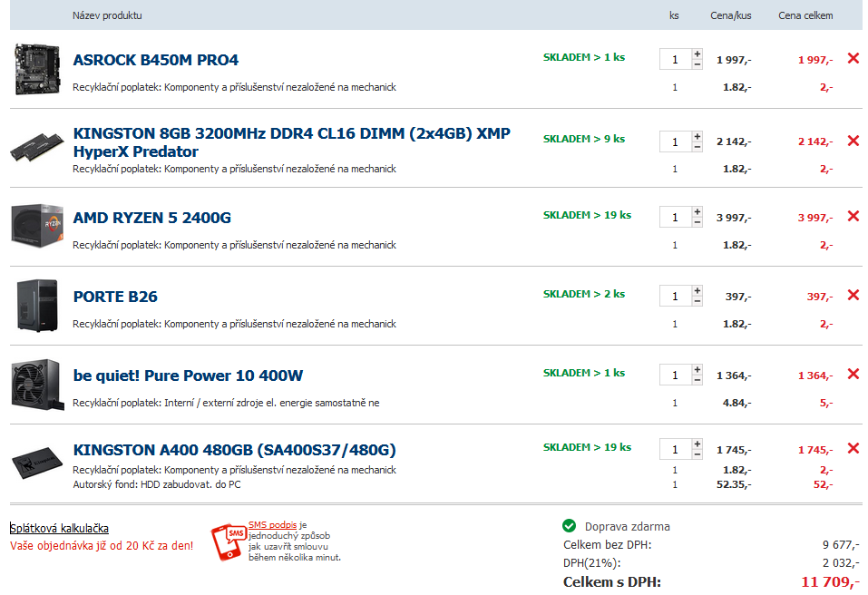
Task: Open ASROCK B450M PRO4 product link
Action: tap(156, 60)
